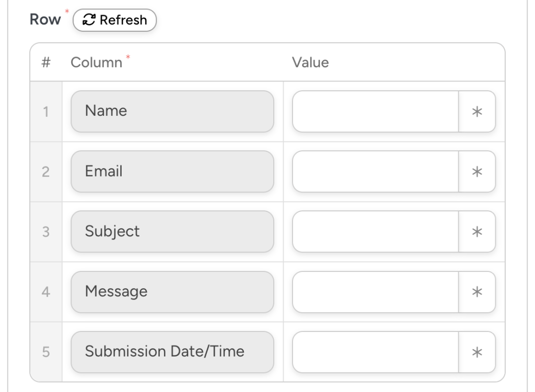
Task: Open dynamic data icon for Submission Date/Time
Action: tap(477, 352)
